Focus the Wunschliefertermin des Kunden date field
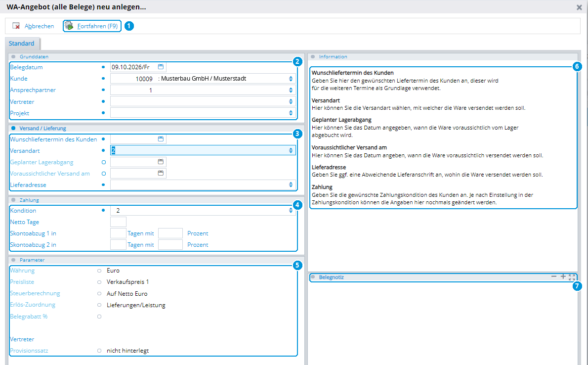This screenshot has height=365, width=588. click(138, 139)
